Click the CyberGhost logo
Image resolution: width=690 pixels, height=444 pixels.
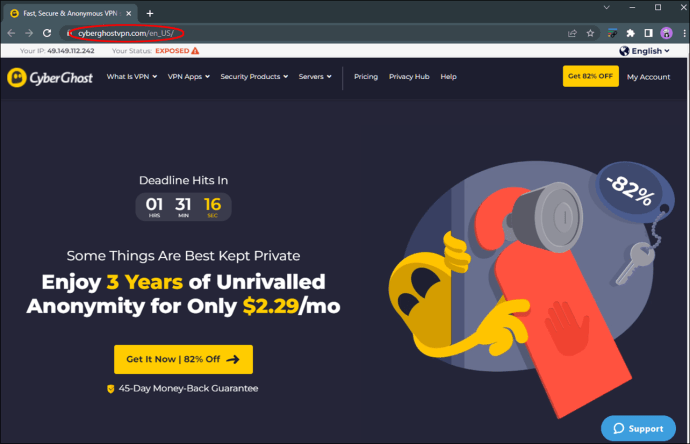[50, 78]
